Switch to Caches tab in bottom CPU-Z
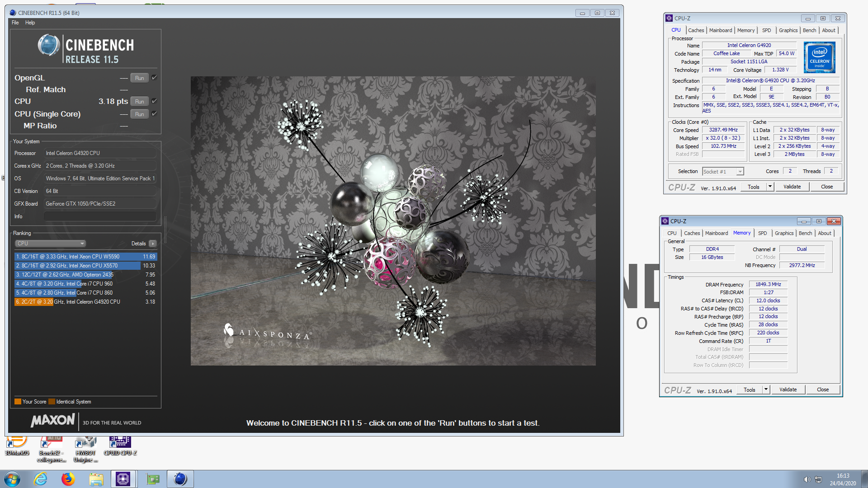Image resolution: width=868 pixels, height=488 pixels. tap(692, 233)
